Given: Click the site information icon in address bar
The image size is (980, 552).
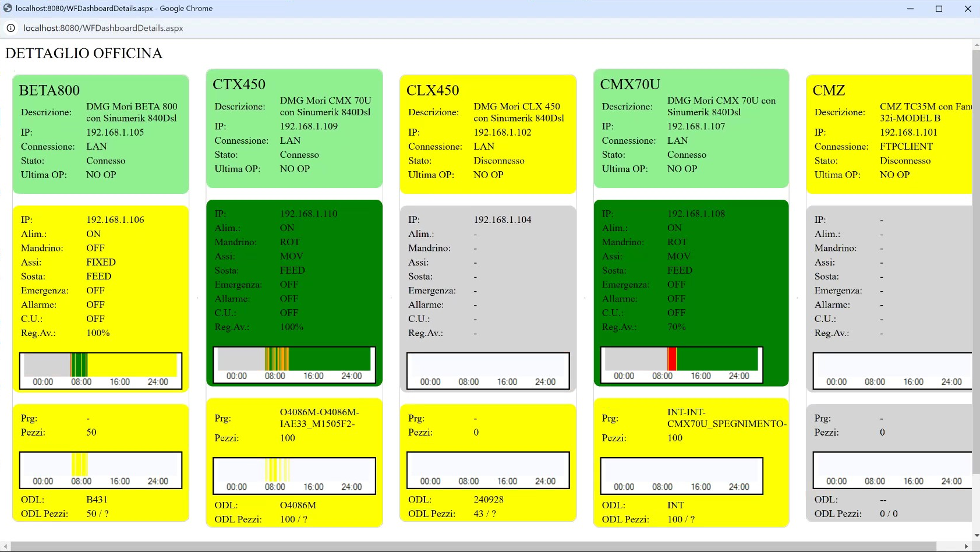Looking at the screenshot, I should [10, 28].
